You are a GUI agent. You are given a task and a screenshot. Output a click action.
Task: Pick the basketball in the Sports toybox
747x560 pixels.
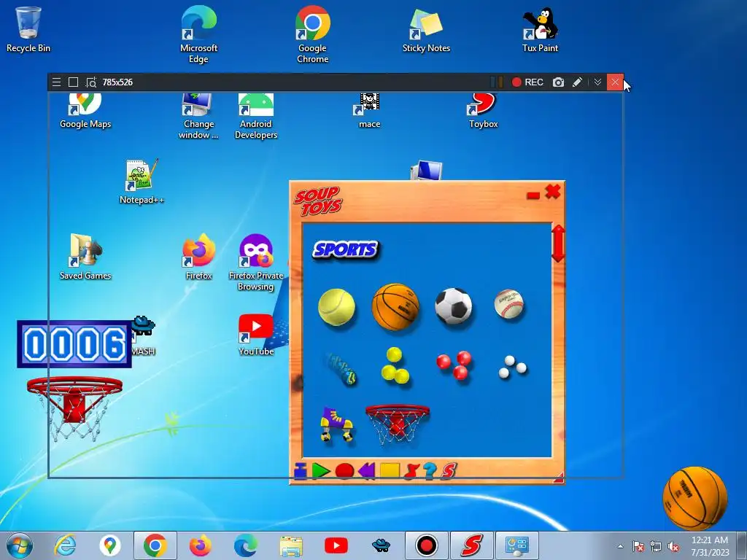tap(395, 307)
